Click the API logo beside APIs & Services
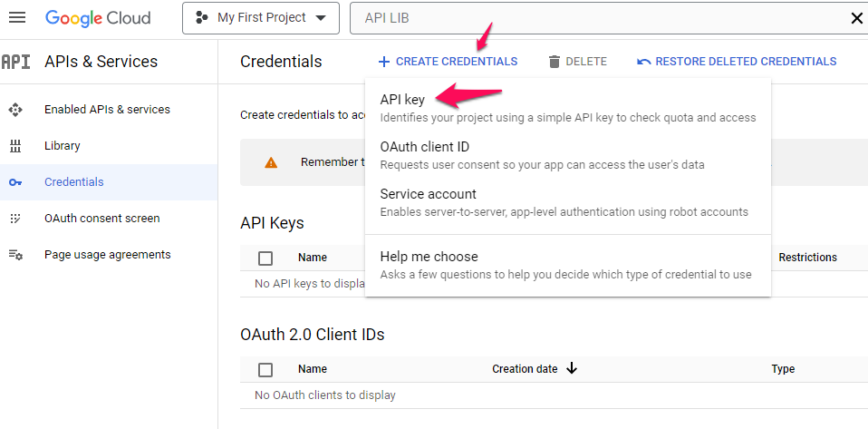This screenshot has width=868, height=429. click(x=15, y=62)
